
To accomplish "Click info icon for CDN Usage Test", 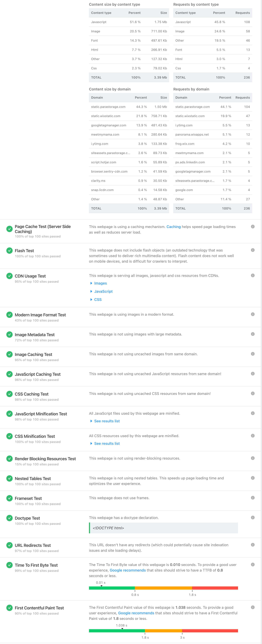I will (253, 276).
